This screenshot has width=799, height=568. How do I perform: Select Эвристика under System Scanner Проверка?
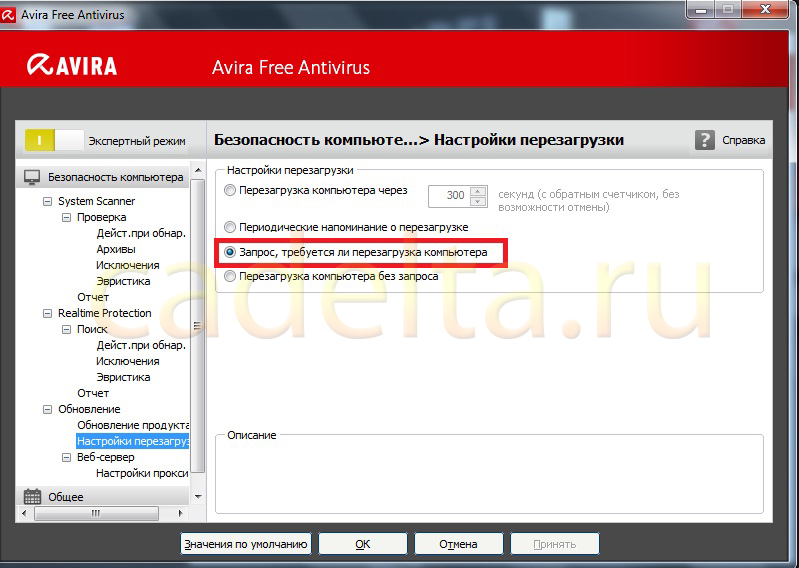tap(123, 281)
